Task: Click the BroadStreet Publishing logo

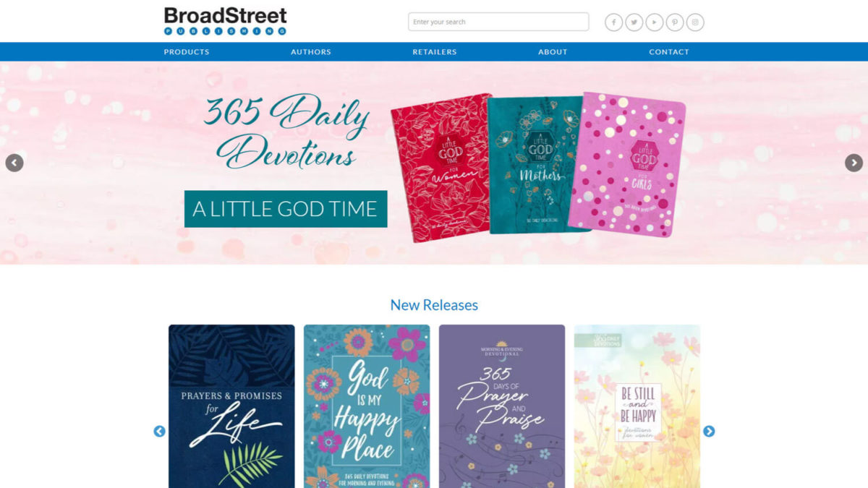Action: click(226, 21)
